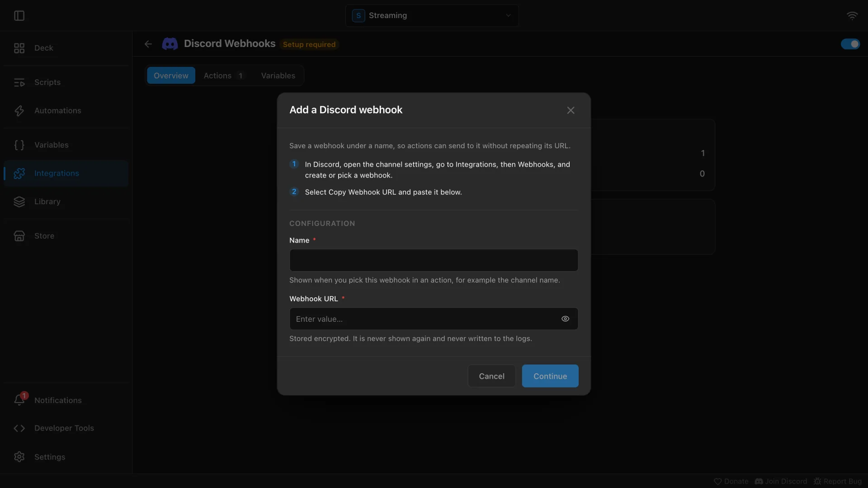Image resolution: width=868 pixels, height=488 pixels.
Task: Click the Cancel button
Action: click(491, 376)
